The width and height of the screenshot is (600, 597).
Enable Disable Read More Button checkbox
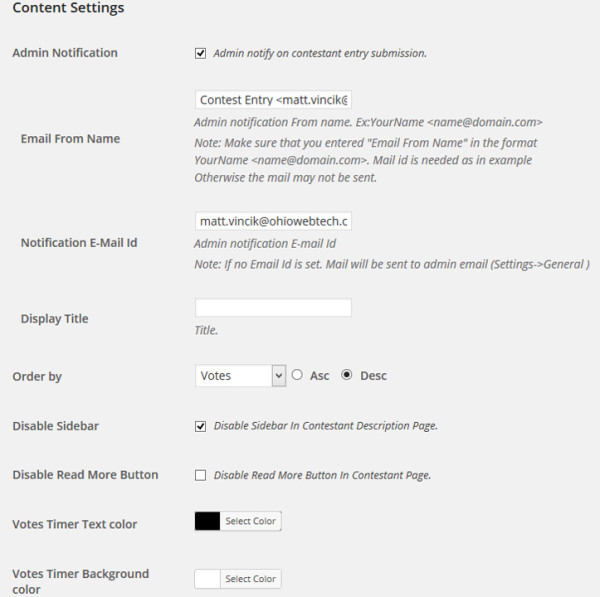[x=200, y=475]
